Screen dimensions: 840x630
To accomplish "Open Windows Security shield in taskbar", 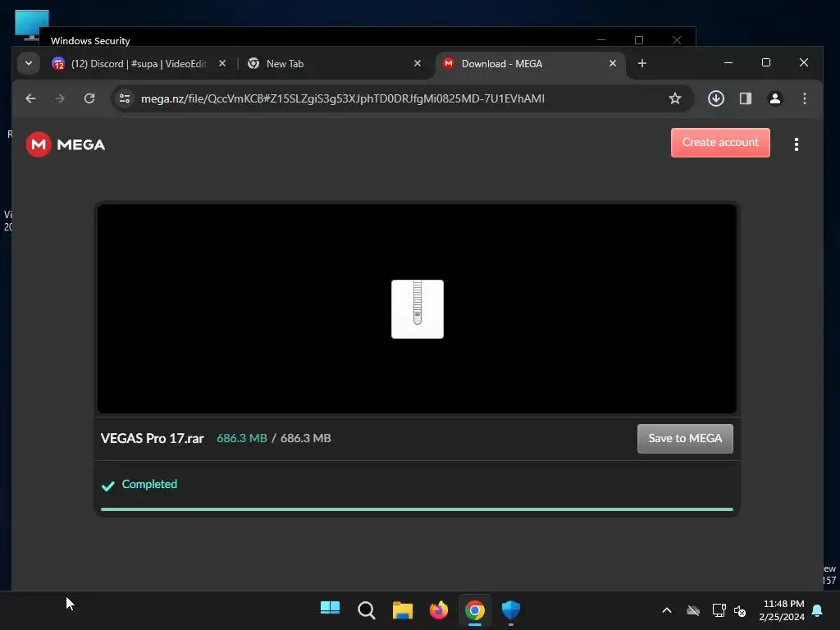I will click(510, 609).
